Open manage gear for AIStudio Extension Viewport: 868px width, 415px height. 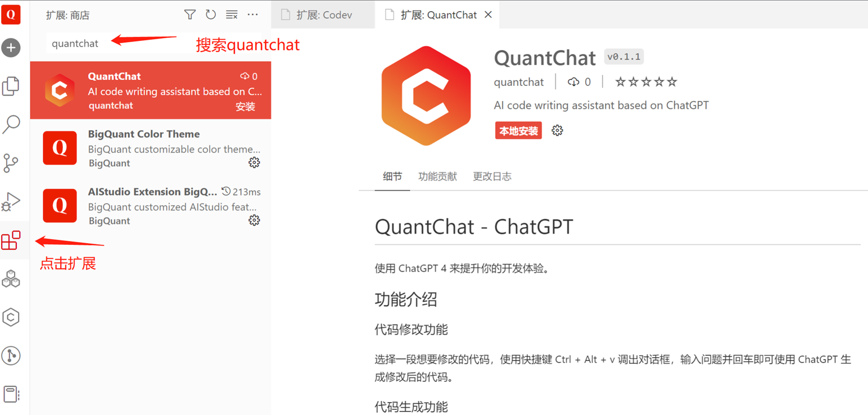coord(254,220)
